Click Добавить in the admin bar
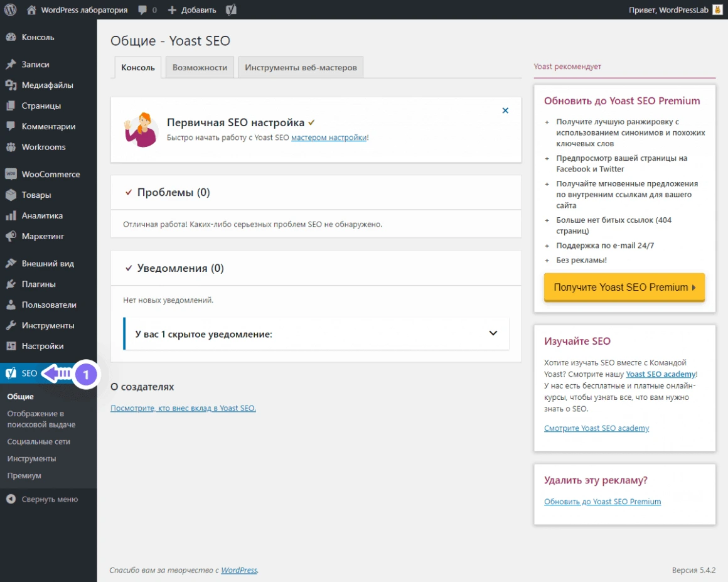The image size is (728, 582). point(199,10)
